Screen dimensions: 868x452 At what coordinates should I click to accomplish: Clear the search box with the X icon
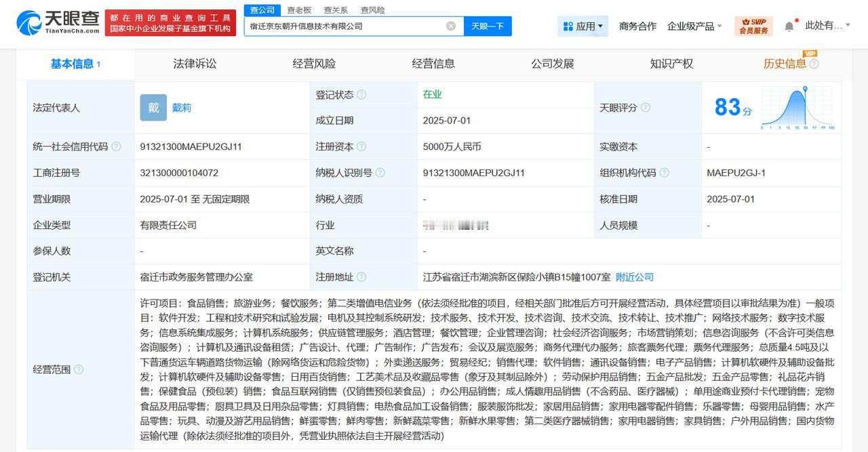click(x=451, y=26)
